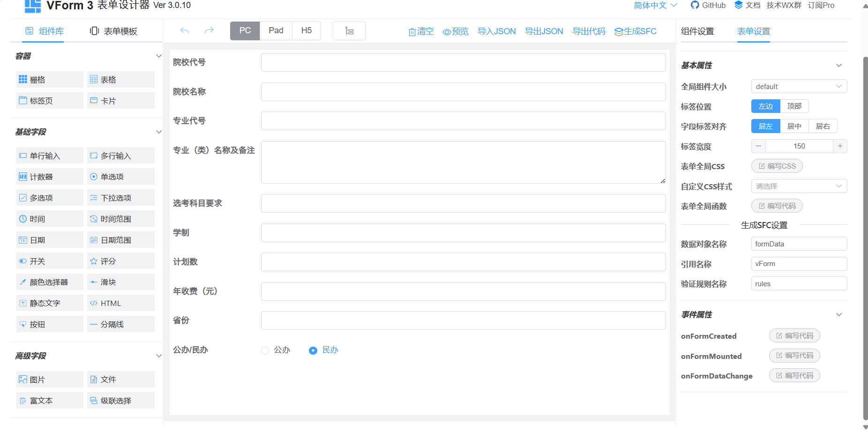Choose the 滑块 slider component
868x431 pixels.
120,282
